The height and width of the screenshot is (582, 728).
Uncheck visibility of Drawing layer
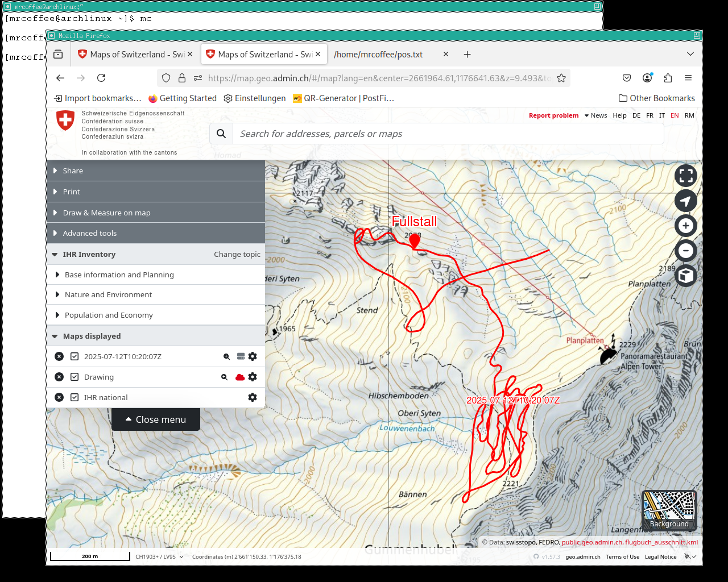(x=75, y=377)
